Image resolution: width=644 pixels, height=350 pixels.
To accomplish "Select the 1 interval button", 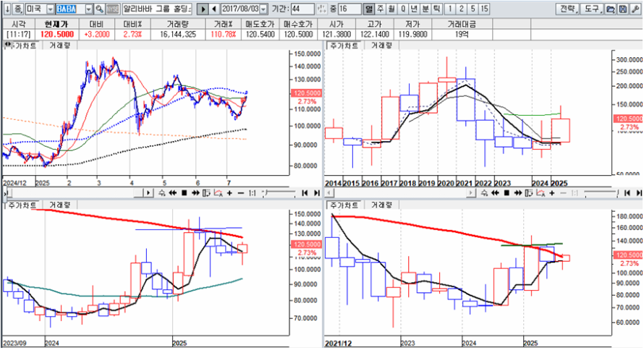I will pyautogui.click(x=450, y=9).
